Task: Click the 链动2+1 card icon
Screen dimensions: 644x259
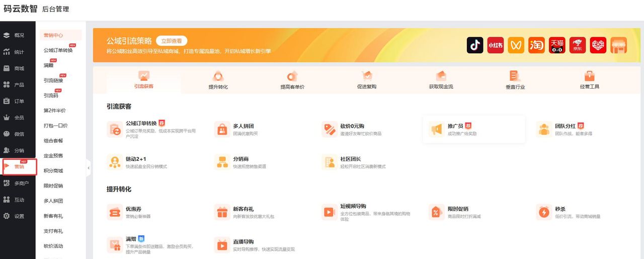Action: [115, 162]
